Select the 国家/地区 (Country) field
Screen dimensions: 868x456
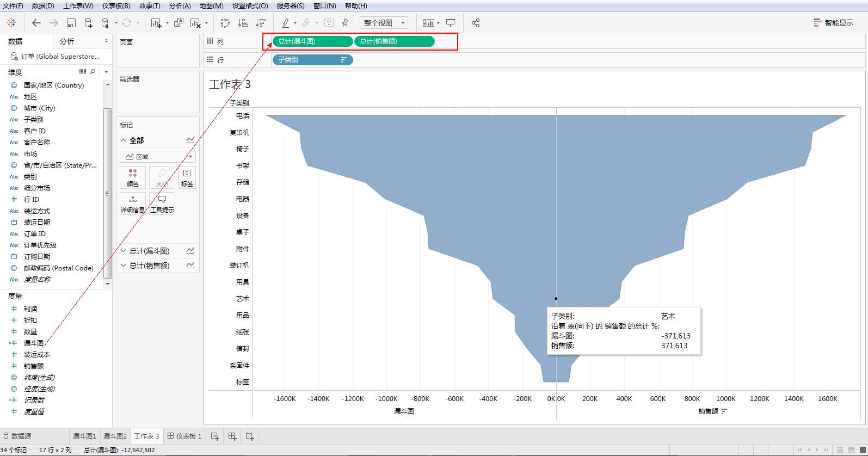[53, 85]
